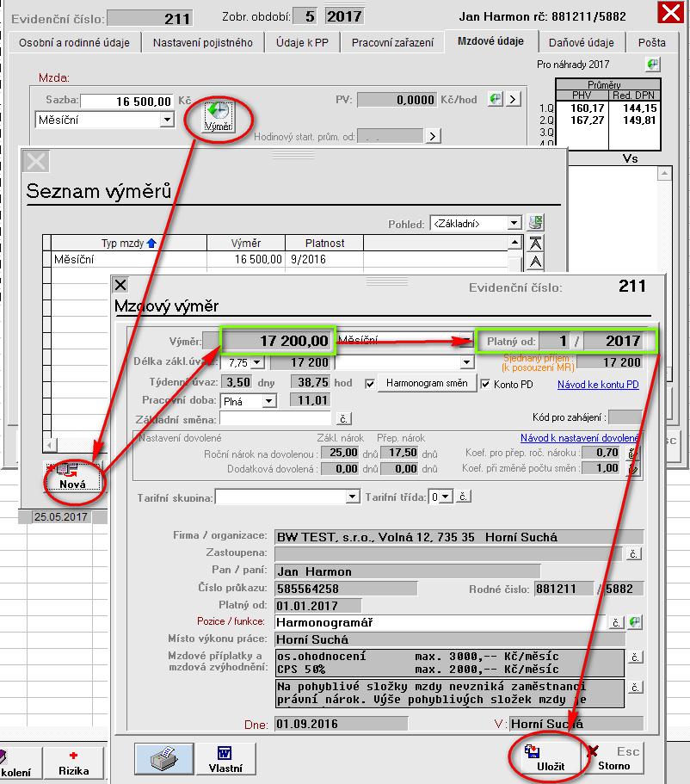Click the Zobr. období year 2017 field
This screenshot has width=690, height=784.
(x=344, y=16)
